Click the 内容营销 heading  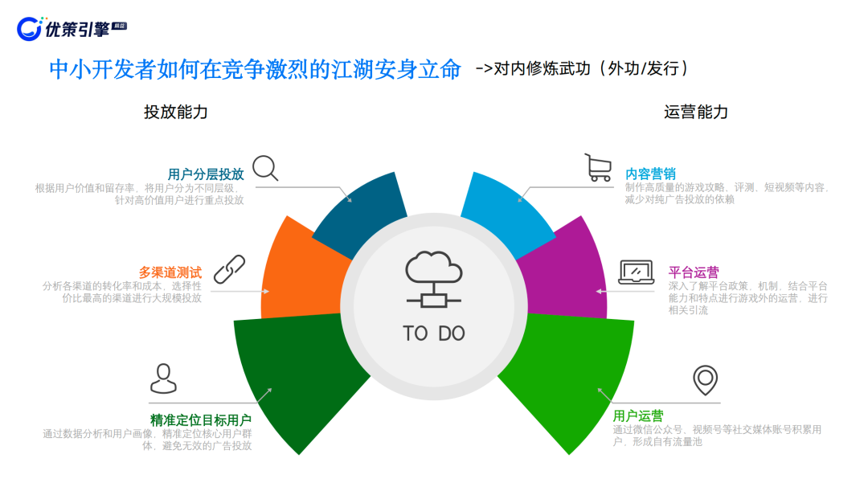[650, 174]
